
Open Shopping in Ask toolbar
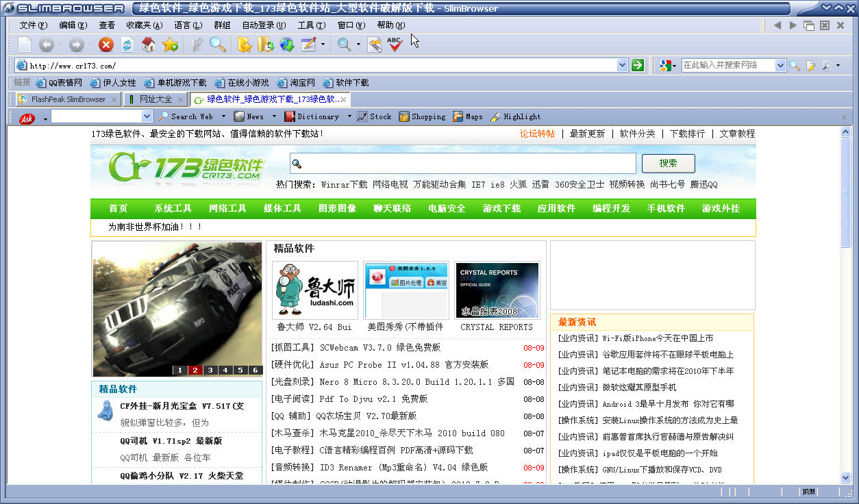coord(423,117)
